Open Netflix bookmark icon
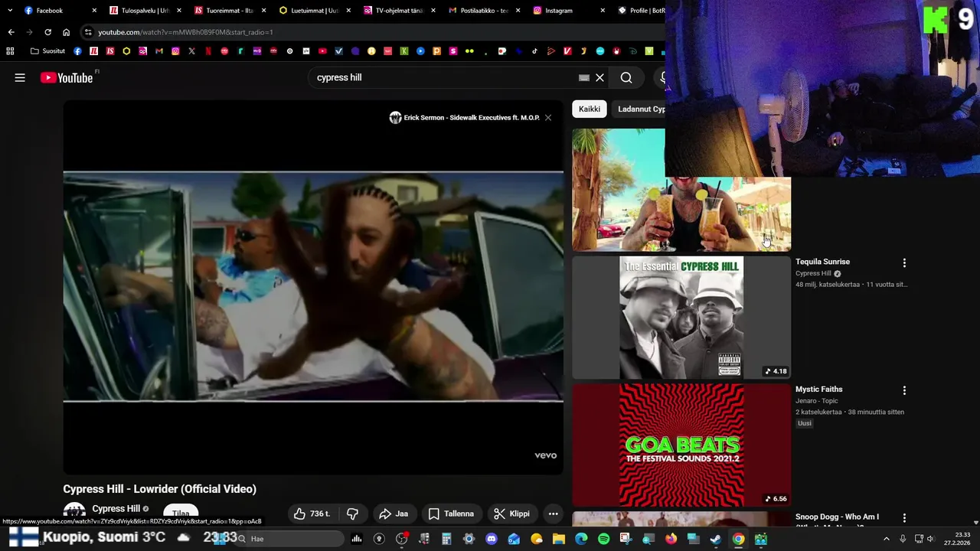Screen dimensions: 980x551 208,51
